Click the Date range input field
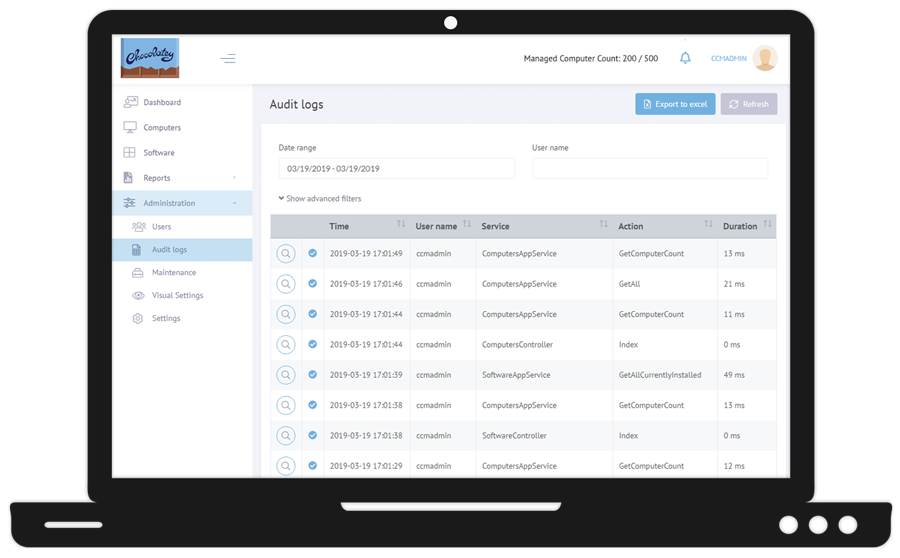The image size is (900, 558). [x=396, y=169]
